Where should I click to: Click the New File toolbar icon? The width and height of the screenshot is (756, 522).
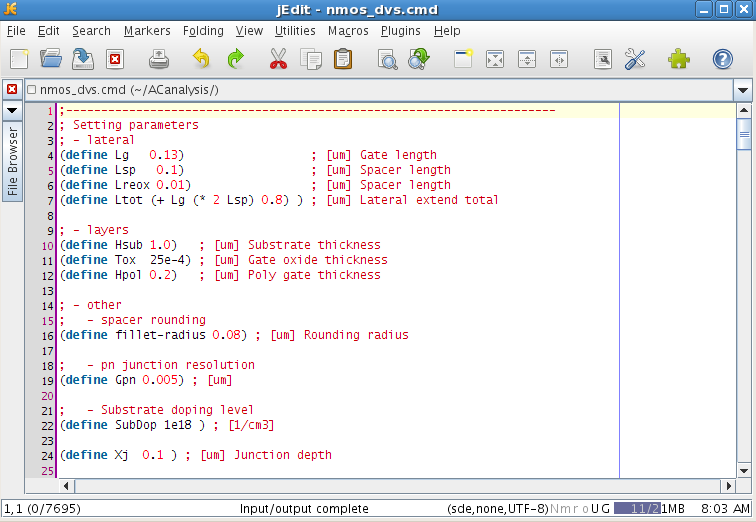18,60
